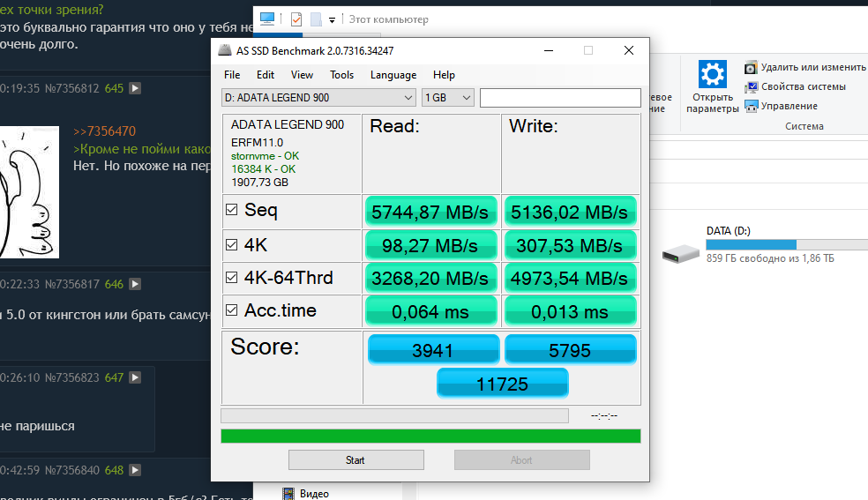
Task: Open the View menu
Action: 302,75
